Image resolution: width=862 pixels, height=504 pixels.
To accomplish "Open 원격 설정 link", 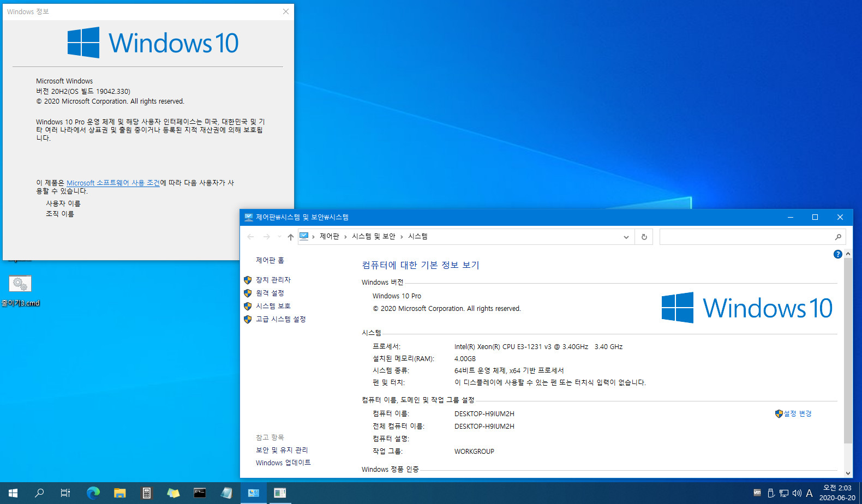I will click(x=270, y=293).
